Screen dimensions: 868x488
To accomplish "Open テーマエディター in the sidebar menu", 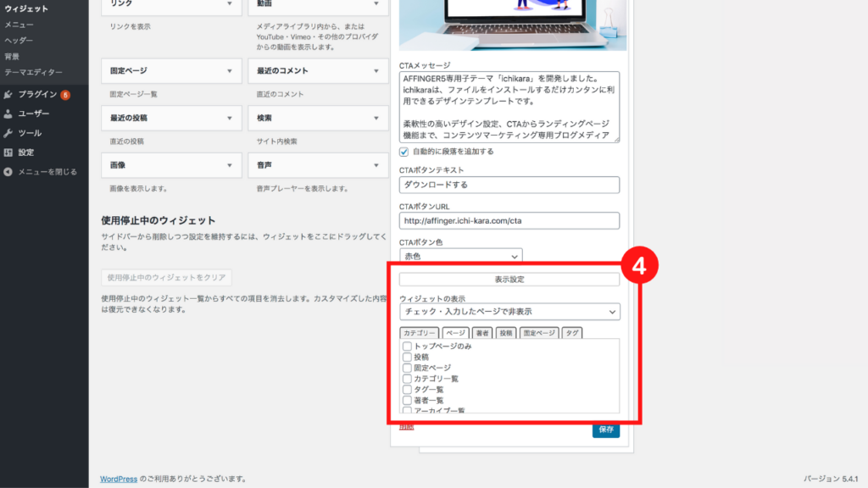I will (33, 72).
